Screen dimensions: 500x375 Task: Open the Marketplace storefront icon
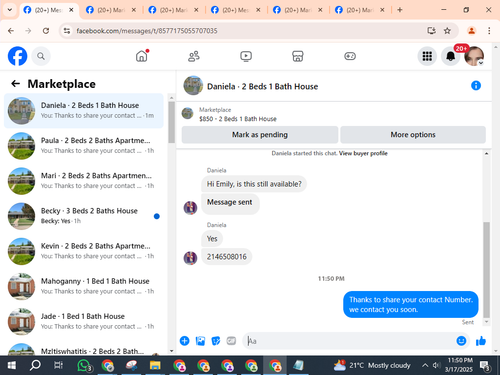tap(298, 56)
